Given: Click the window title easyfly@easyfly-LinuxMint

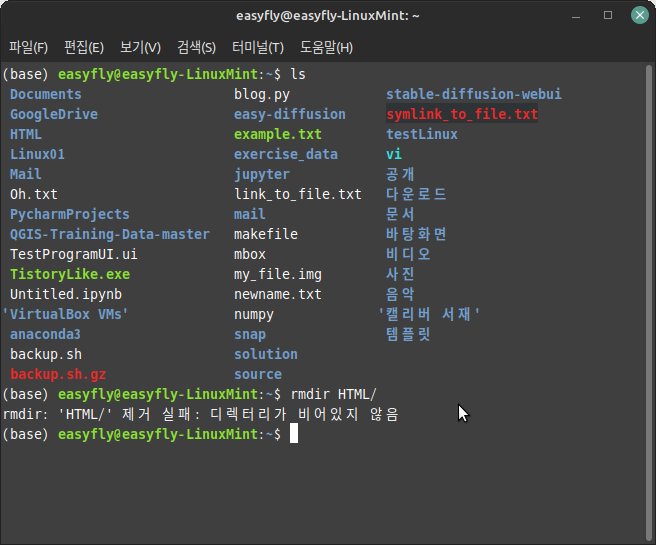Looking at the screenshot, I should [x=328, y=16].
